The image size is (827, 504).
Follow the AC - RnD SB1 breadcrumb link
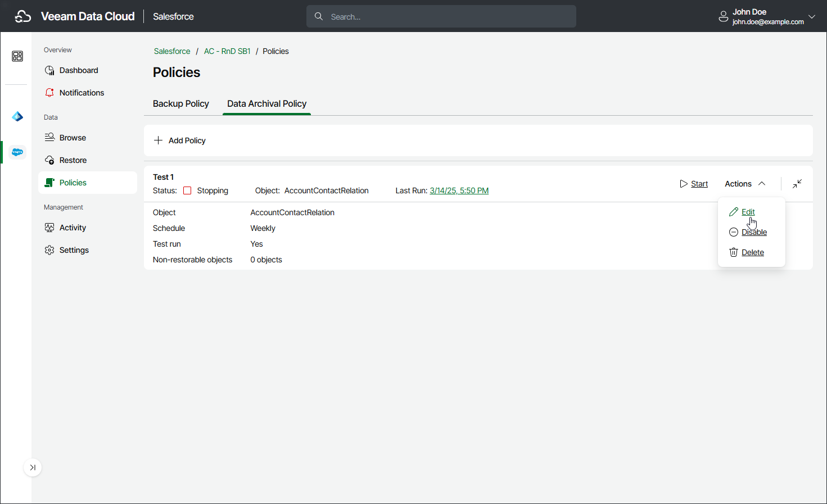227,51
